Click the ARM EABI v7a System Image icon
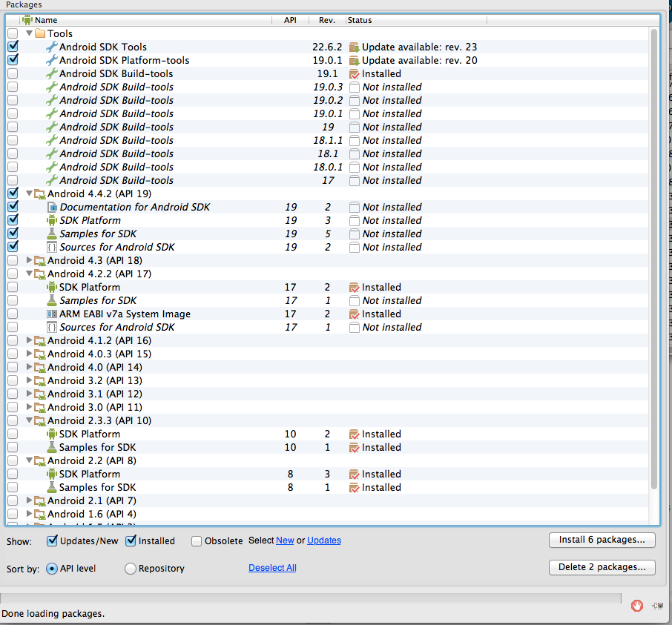Image resolution: width=672 pixels, height=625 pixels. pos(51,314)
